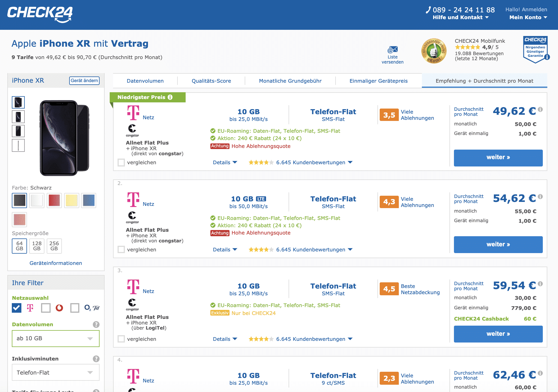Click info icon on Garantie badge
Screen dimensions: 558x392
click(547, 57)
